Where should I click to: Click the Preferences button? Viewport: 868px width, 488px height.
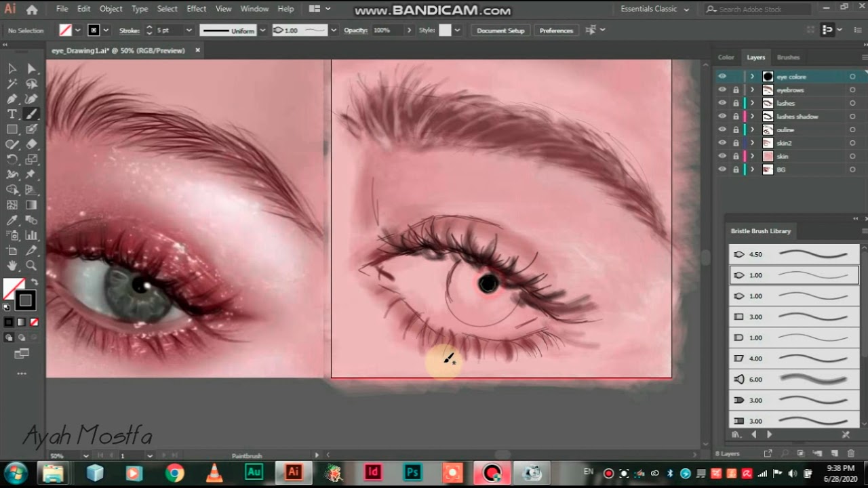pos(556,30)
